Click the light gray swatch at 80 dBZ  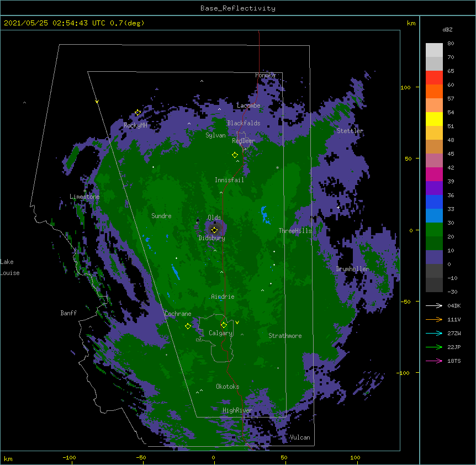click(434, 50)
